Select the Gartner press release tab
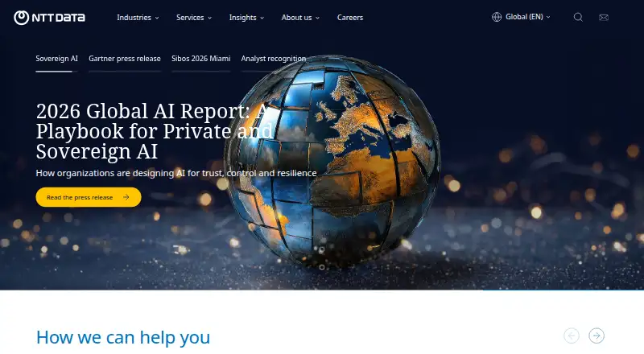The image size is (644, 354). pyautogui.click(x=125, y=59)
